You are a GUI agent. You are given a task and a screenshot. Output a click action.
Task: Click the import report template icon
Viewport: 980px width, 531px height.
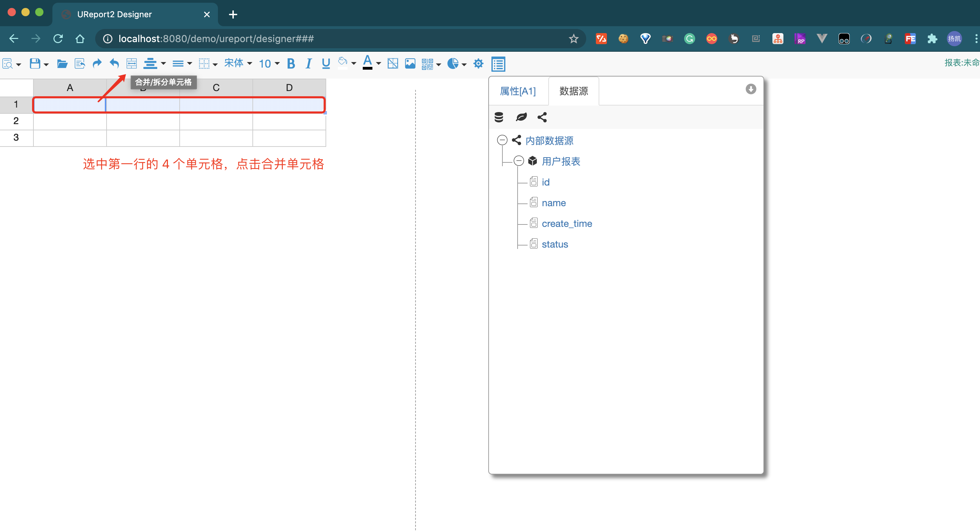[80, 63]
